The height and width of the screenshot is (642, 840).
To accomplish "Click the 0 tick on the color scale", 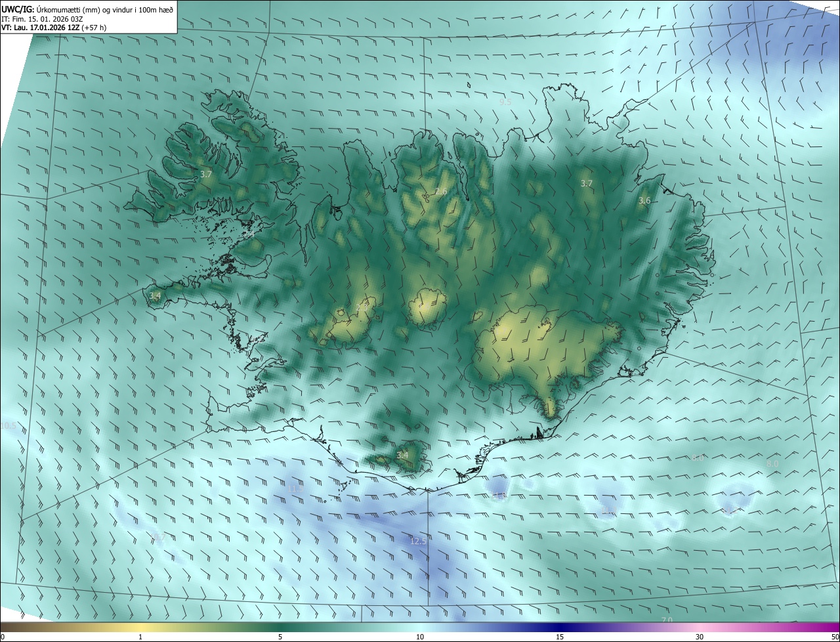I will 2,637.
